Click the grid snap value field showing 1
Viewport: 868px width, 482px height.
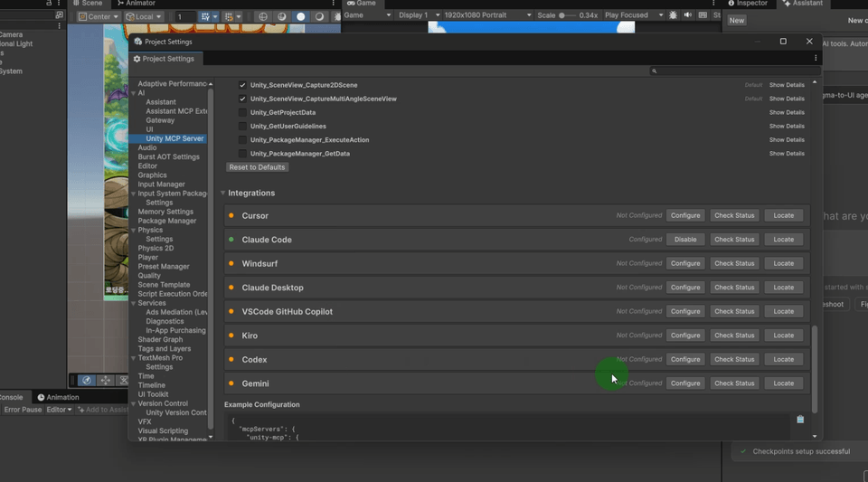click(185, 16)
